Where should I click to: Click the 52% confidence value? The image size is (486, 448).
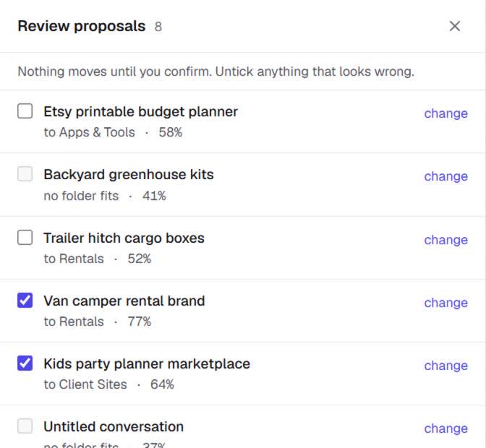tap(140, 259)
